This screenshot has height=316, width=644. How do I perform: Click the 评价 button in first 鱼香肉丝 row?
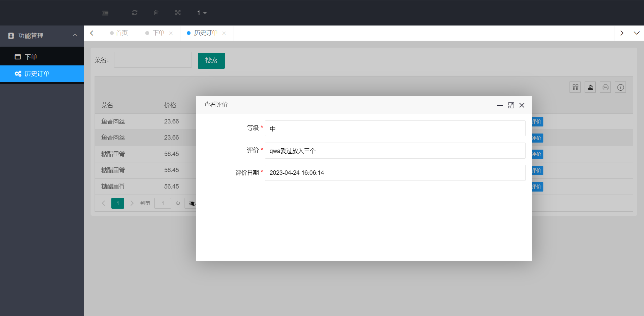tap(537, 122)
